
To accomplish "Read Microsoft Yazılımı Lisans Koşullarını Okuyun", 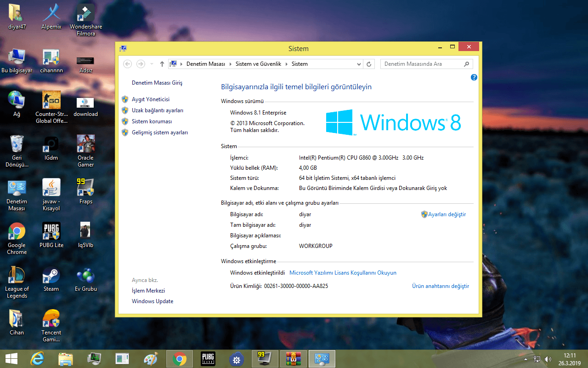I will 343,273.
